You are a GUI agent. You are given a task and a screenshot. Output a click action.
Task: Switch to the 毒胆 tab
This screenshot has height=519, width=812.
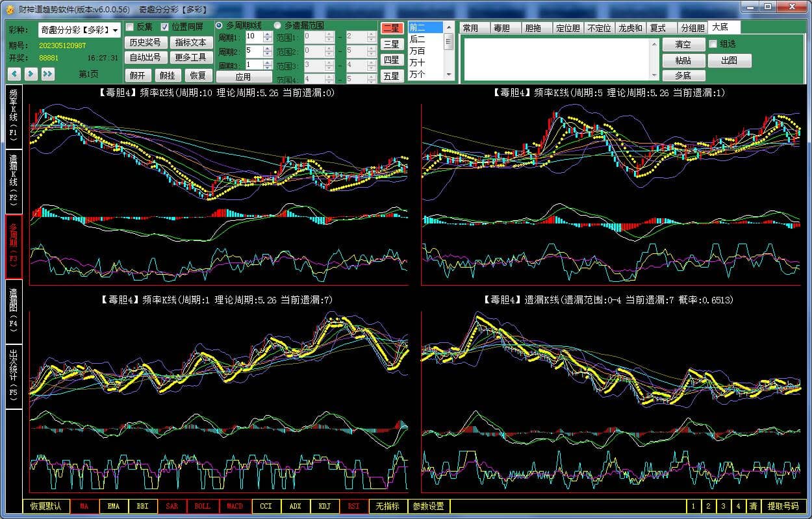(501, 28)
